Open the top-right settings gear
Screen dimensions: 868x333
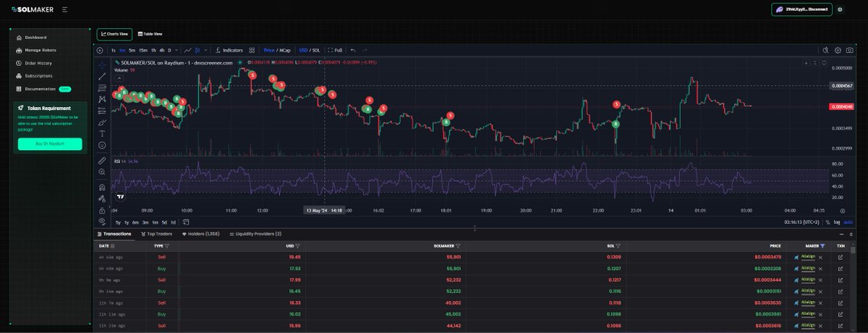840,9
